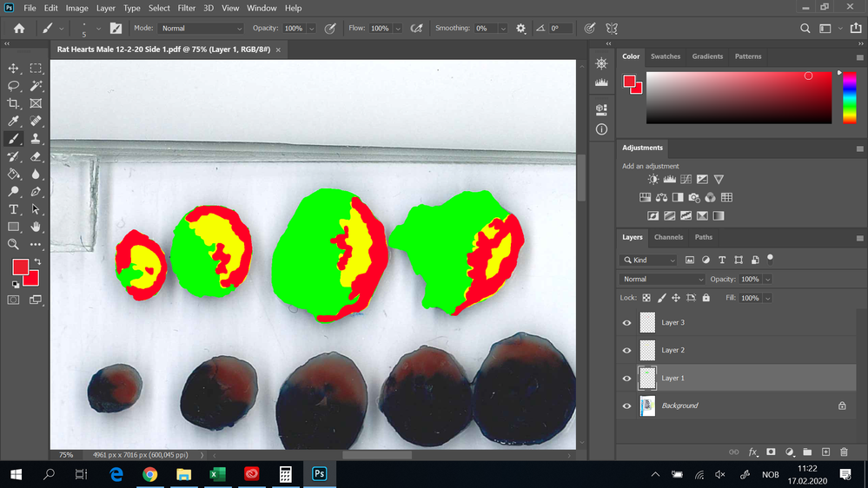
Task: Select the Eyedropper tool
Action: coord(13,121)
